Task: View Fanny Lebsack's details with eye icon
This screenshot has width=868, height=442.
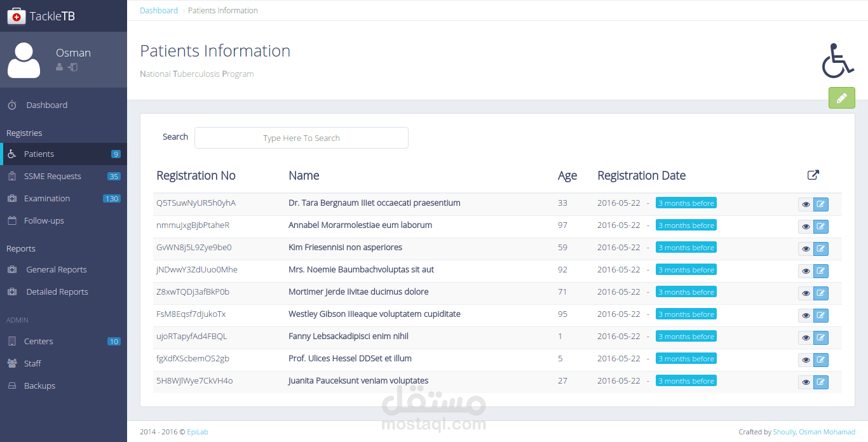Action: click(806, 338)
